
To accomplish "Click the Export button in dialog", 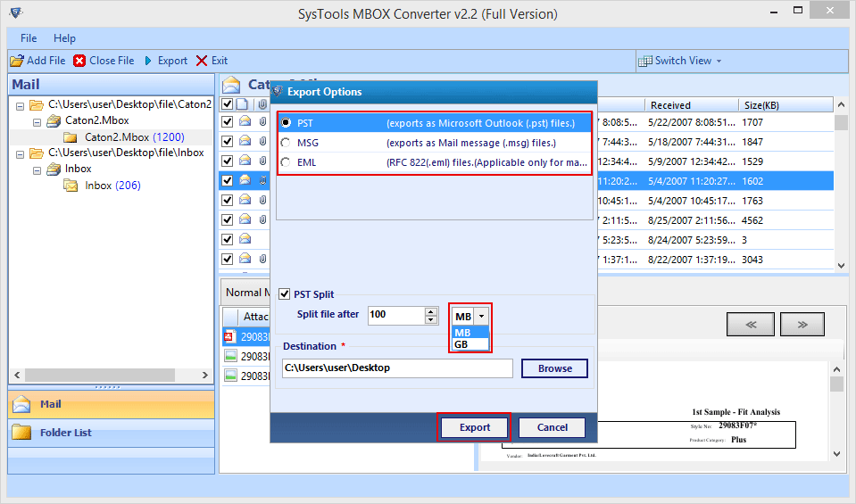I will click(x=474, y=427).
